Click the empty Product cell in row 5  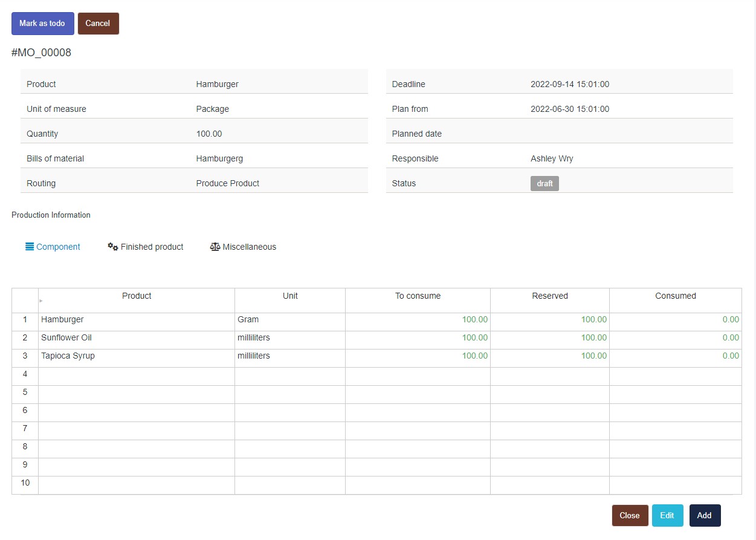(136, 392)
